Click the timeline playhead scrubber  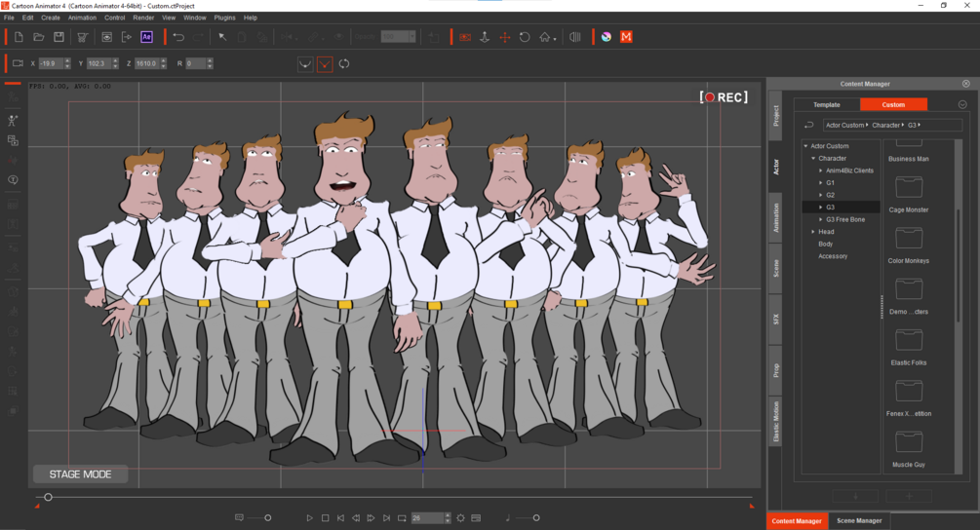pos(48,498)
